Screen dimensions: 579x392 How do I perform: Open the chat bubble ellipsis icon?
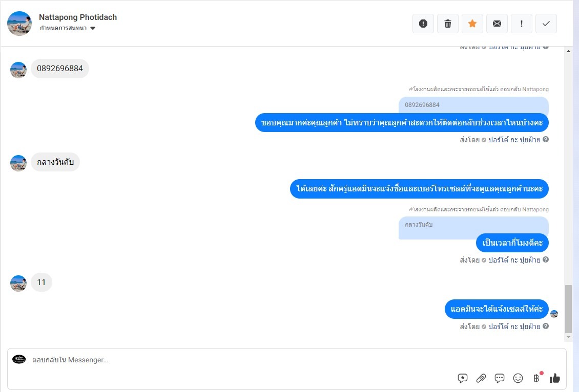(x=500, y=378)
